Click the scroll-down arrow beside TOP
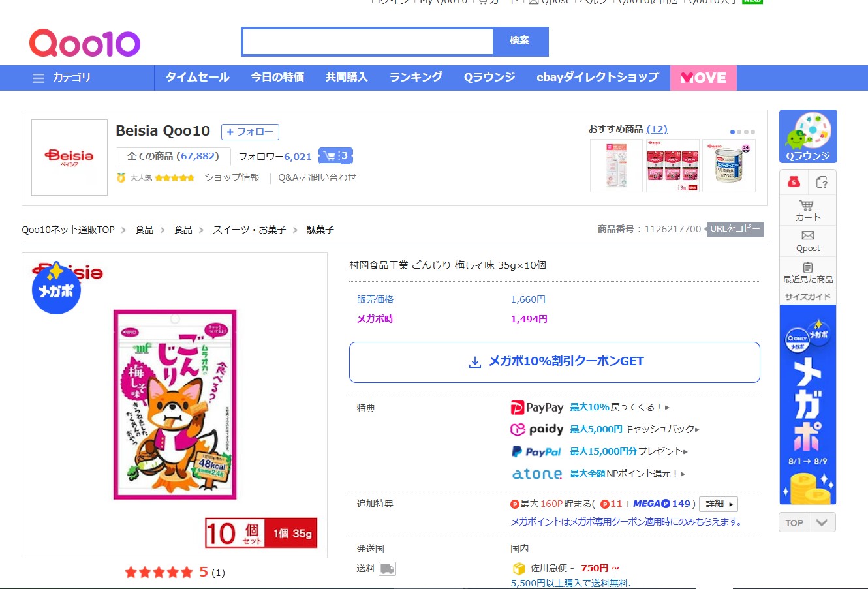This screenshot has height=589, width=868. coord(822,523)
